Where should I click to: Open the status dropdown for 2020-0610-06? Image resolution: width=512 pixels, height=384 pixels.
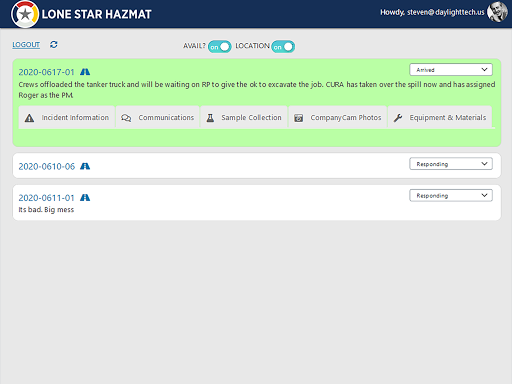coord(451,164)
